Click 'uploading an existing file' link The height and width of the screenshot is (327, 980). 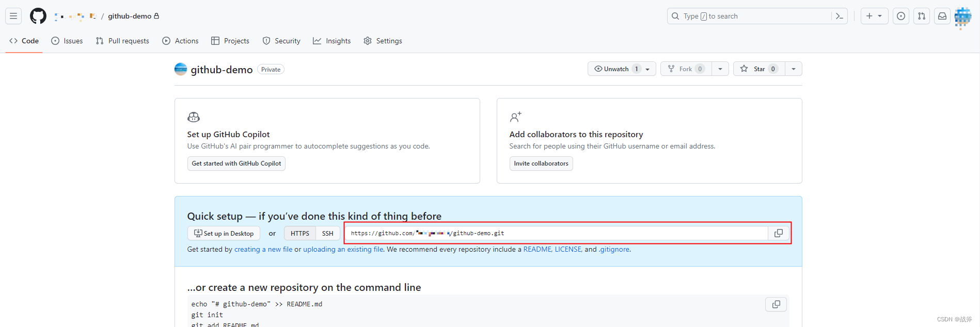pyautogui.click(x=343, y=250)
